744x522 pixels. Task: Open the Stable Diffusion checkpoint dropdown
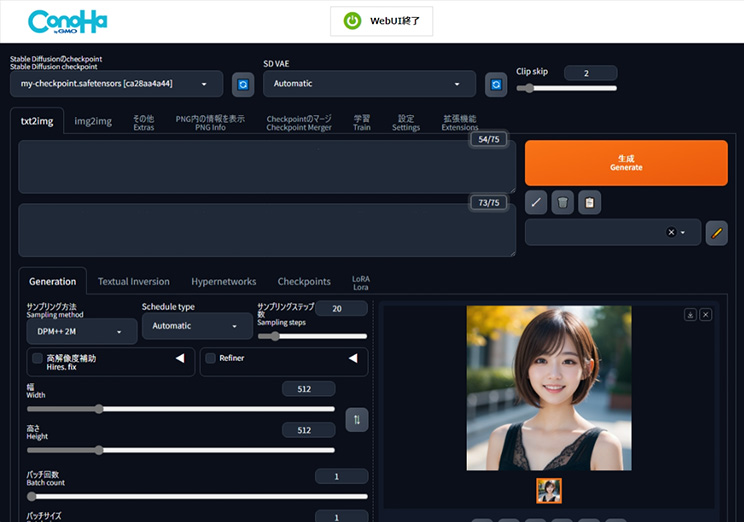click(115, 85)
